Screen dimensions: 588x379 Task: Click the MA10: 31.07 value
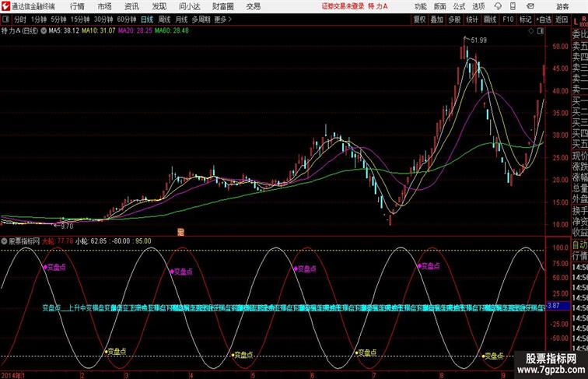click(99, 31)
